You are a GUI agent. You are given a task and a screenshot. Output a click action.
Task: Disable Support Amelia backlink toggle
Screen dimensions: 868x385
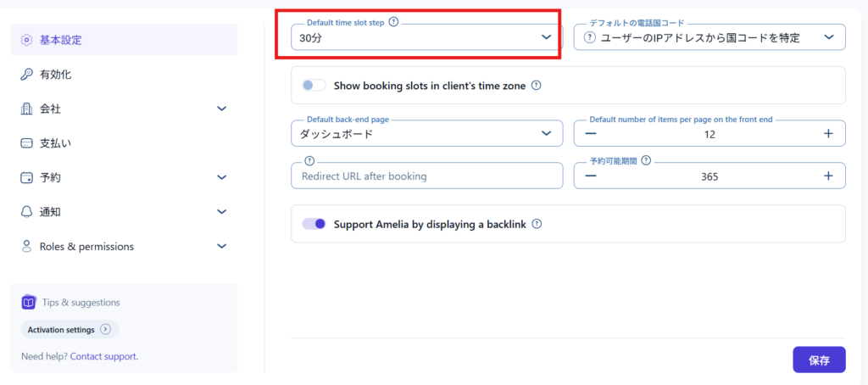click(314, 224)
